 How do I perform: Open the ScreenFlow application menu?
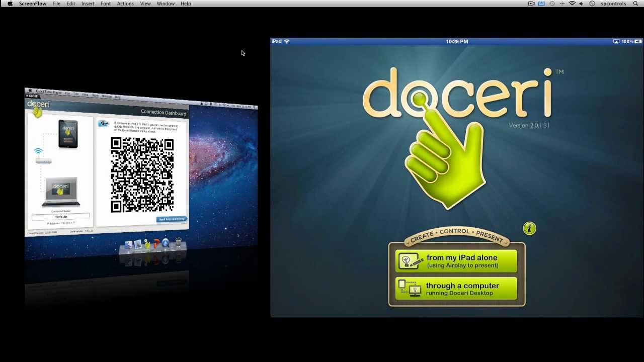click(33, 4)
